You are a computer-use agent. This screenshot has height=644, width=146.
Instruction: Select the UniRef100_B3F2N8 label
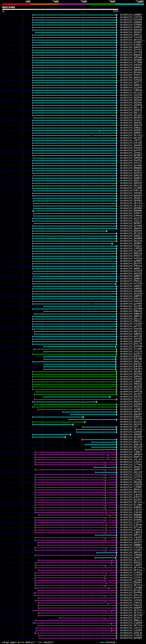point(131,359)
